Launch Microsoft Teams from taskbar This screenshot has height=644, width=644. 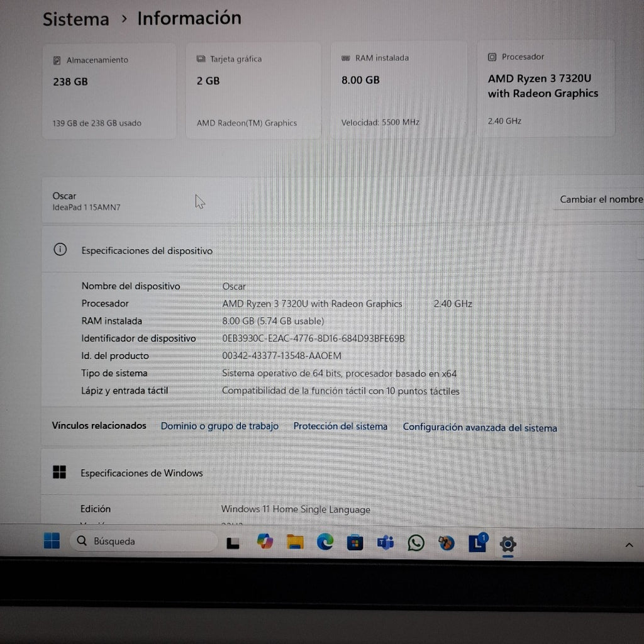[x=386, y=543]
